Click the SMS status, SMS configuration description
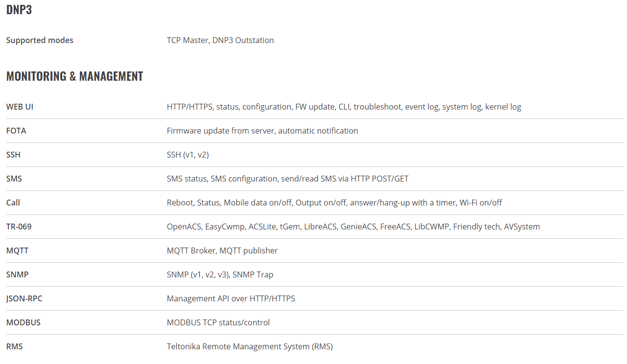This screenshot has width=627, height=364. 288,179
